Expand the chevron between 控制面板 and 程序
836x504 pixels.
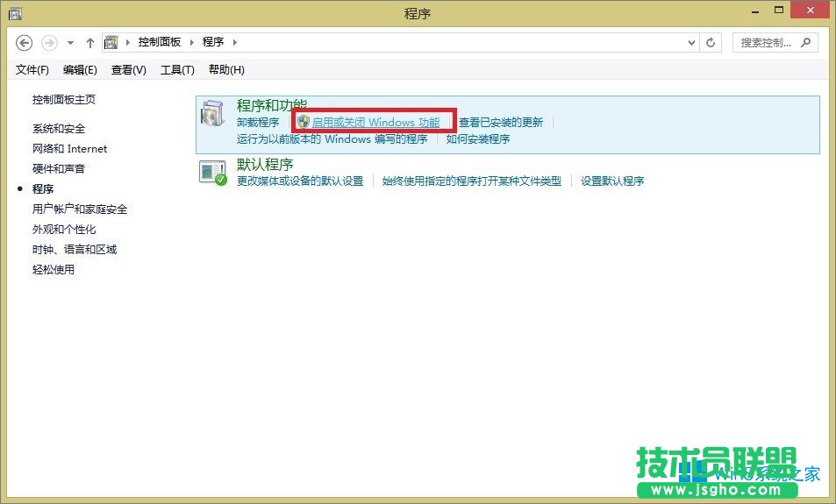(x=192, y=42)
